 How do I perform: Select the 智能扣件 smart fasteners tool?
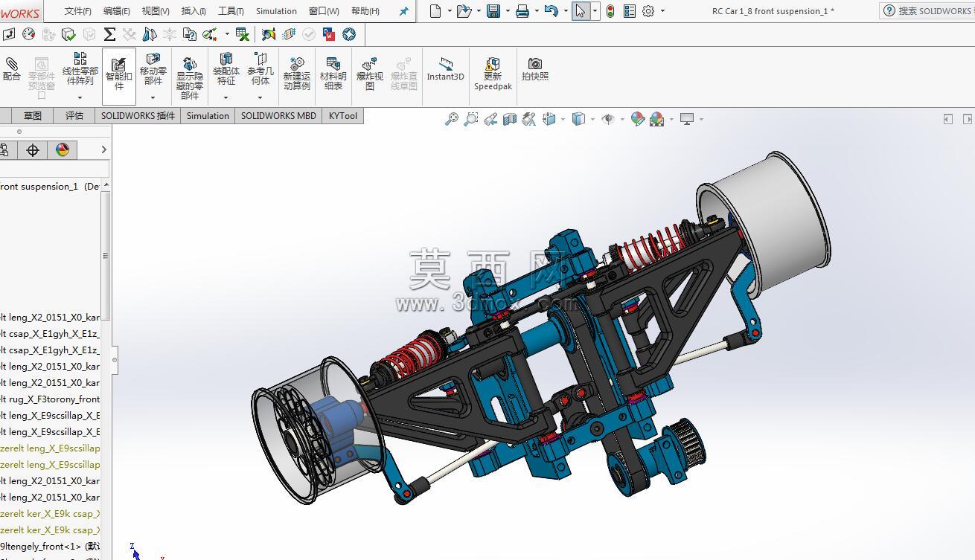click(x=119, y=74)
